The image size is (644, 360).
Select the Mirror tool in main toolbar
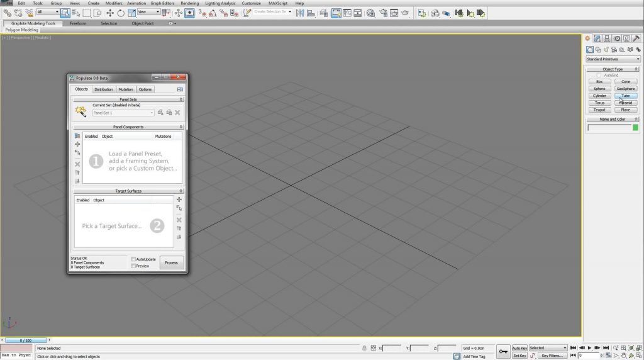[300, 13]
